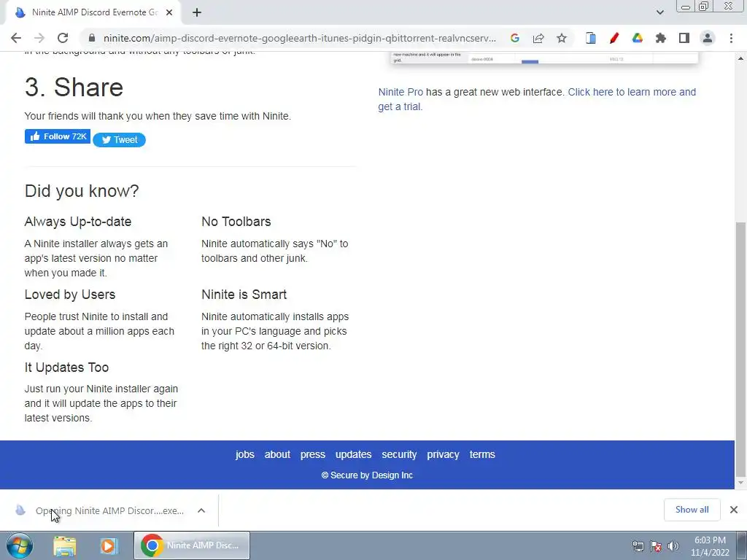This screenshot has width=747, height=560.
Task: Click the 'Ninite is Smart' heading
Action: (x=244, y=295)
